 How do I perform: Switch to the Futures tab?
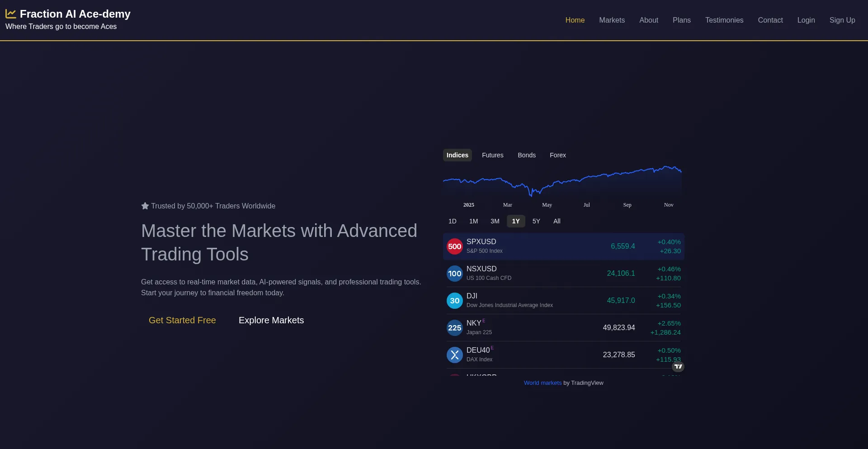pos(492,155)
